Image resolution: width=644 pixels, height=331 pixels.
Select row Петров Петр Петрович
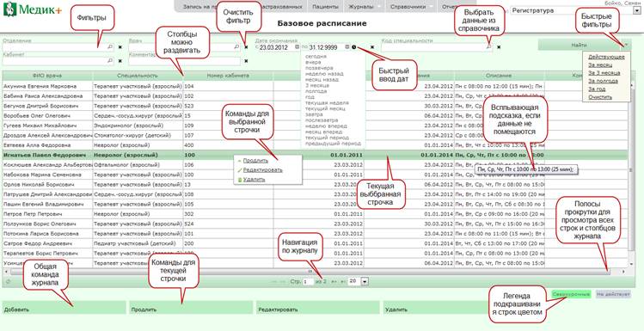[x=315, y=214]
